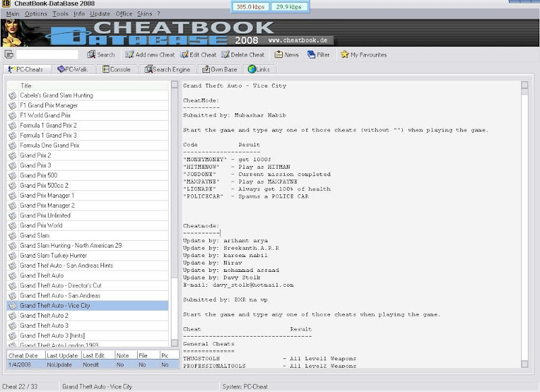Click the clipboard icon beside the search box
The width and height of the screenshot is (540, 392).
coord(9,55)
